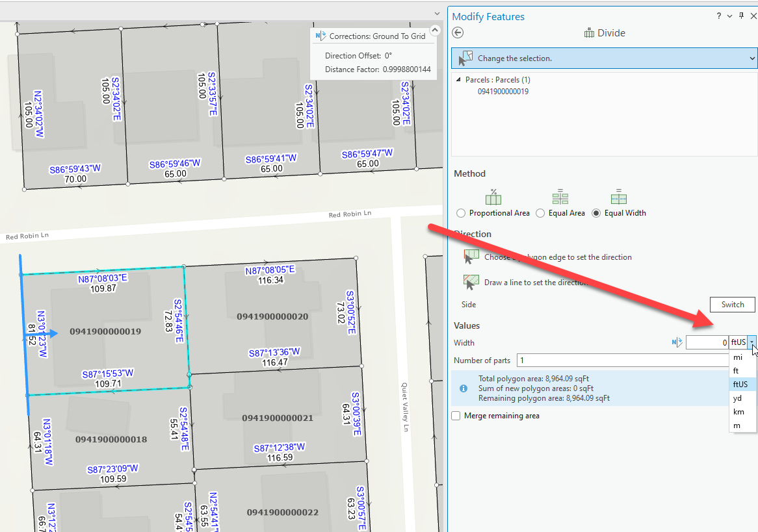This screenshot has height=532, width=758.
Task: Select the Proportional Area radio button
Action: click(461, 212)
